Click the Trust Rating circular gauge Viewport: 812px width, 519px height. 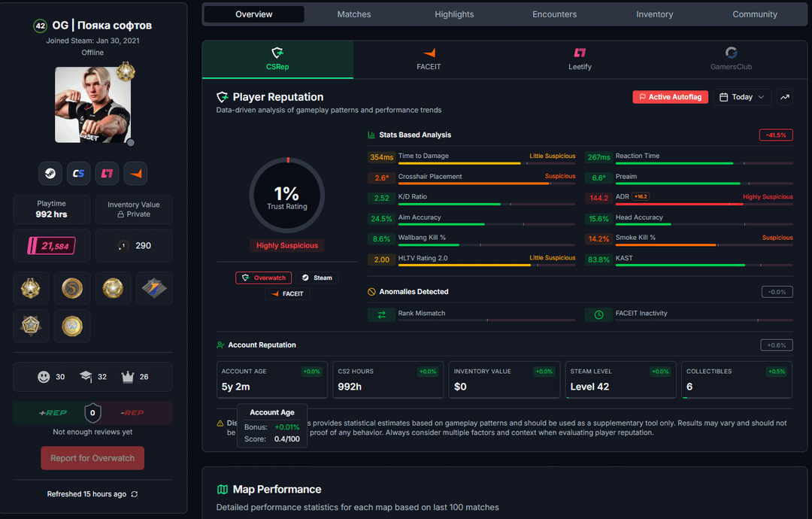click(x=286, y=195)
